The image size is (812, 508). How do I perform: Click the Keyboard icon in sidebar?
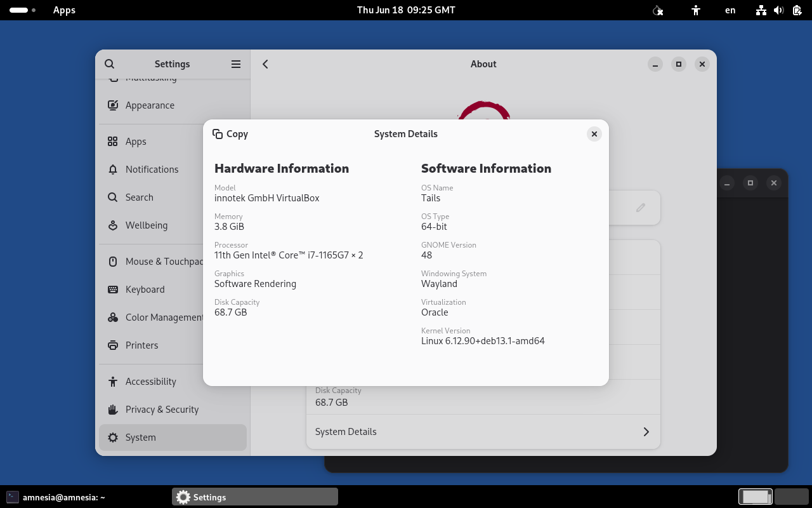(113, 290)
